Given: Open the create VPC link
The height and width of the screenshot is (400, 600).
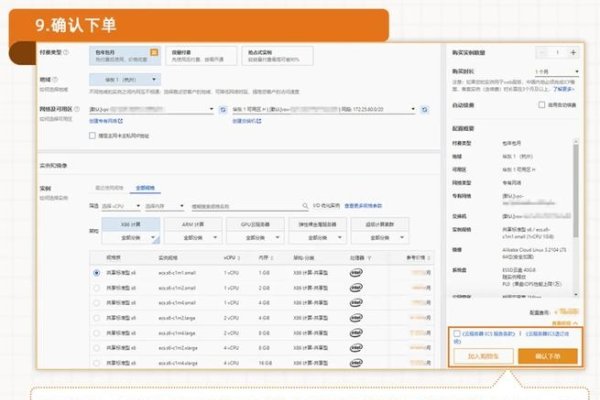Looking at the screenshot, I should [x=106, y=121].
